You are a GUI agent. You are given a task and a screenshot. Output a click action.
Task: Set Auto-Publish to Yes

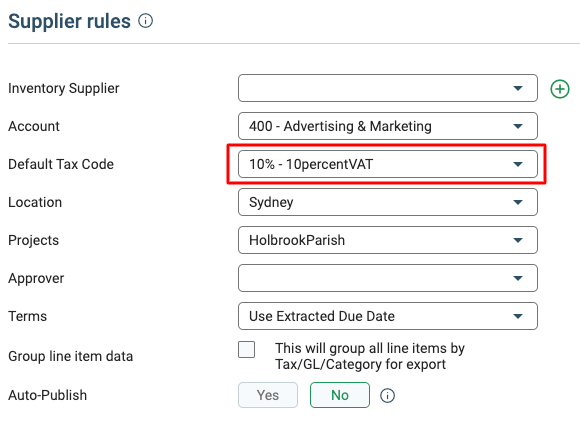268,395
